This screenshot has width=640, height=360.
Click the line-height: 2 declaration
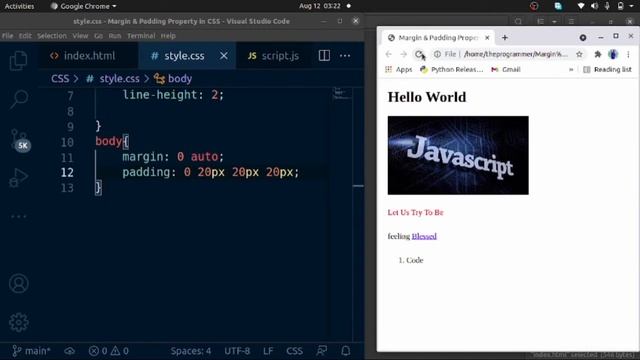click(173, 95)
